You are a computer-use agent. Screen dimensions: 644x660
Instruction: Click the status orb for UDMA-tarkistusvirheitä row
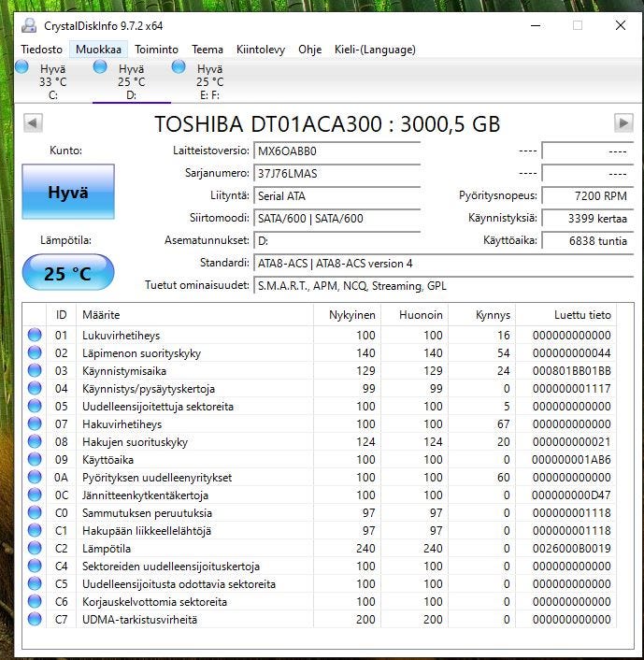tap(35, 620)
